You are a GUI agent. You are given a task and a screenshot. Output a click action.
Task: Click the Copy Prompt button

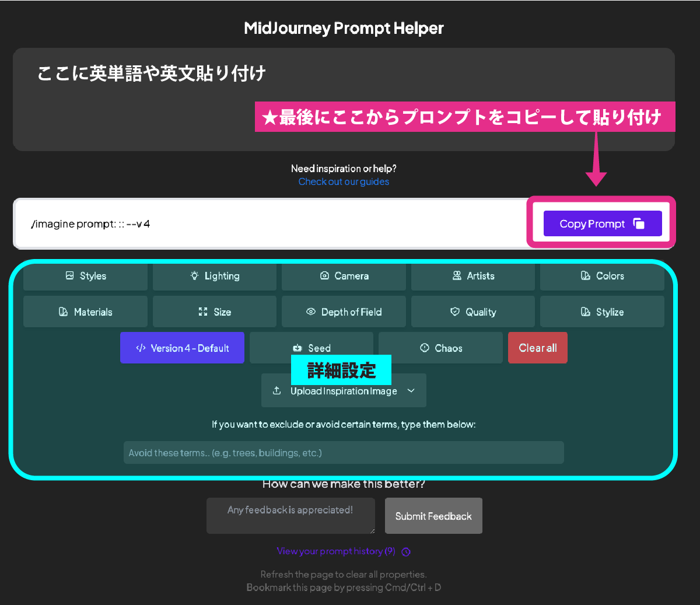(x=603, y=223)
